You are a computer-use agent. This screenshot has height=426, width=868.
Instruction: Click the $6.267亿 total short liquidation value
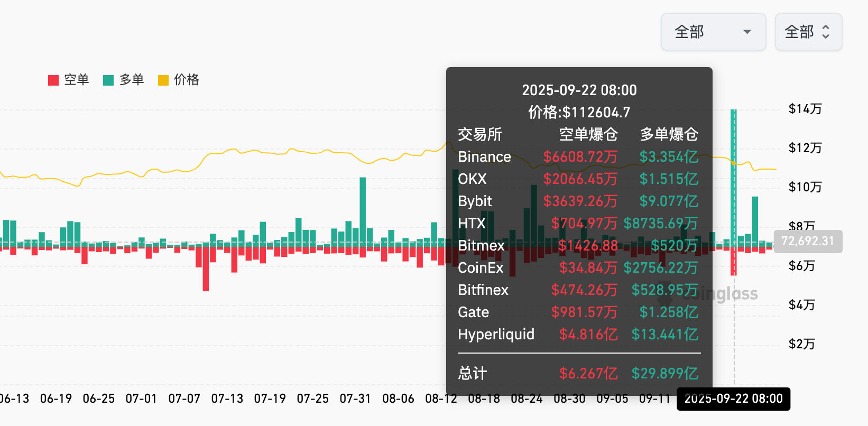click(x=588, y=374)
